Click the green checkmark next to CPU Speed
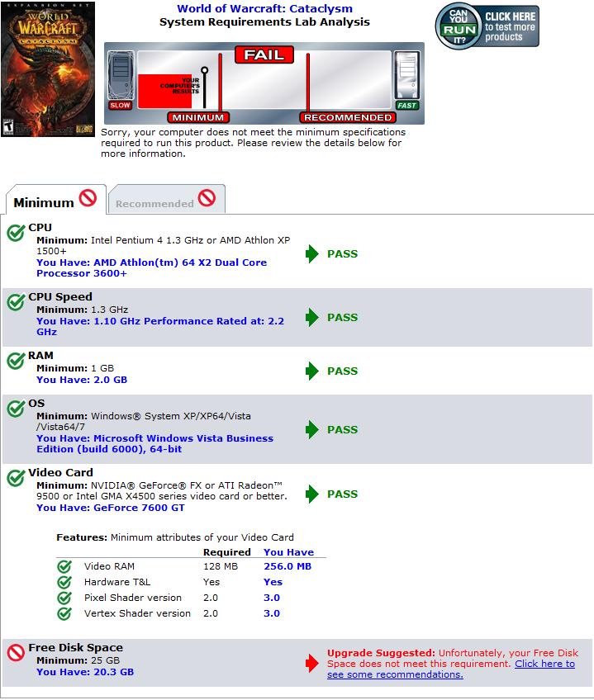The image size is (594, 700). 16,302
